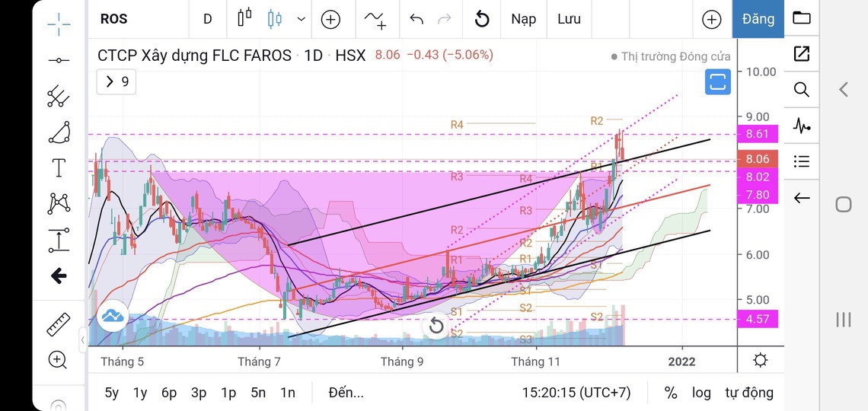Click the black back arrow in left toolbar
Screen dimensions: 868x411
(x=58, y=276)
